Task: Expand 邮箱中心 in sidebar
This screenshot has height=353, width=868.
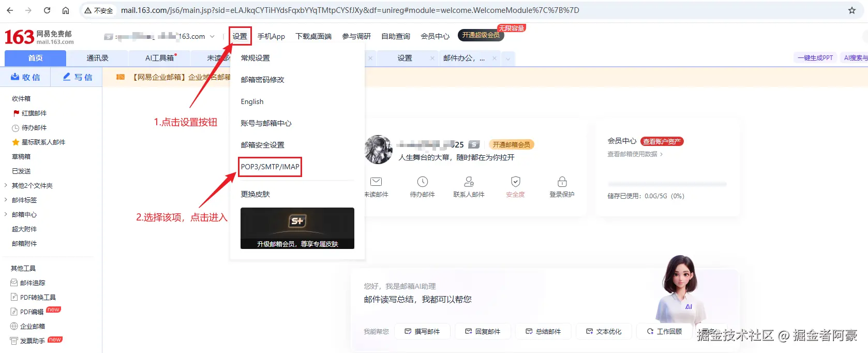Action: tap(6, 214)
